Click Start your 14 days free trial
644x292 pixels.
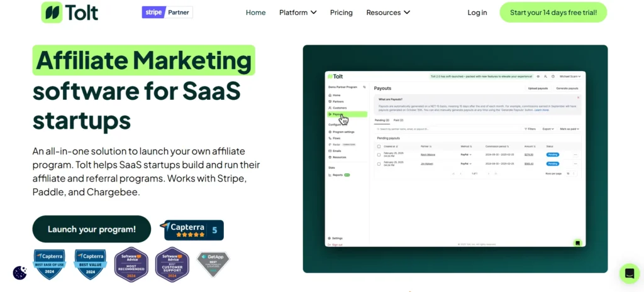click(x=553, y=13)
